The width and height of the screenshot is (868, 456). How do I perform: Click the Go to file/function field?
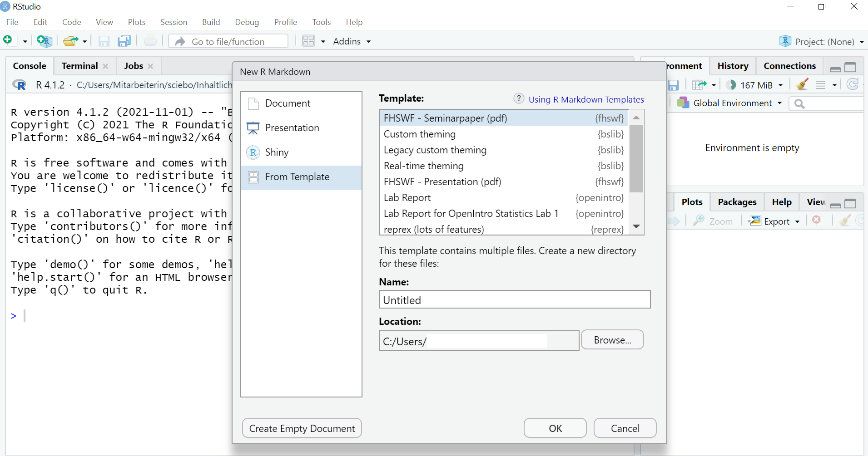[x=228, y=41]
